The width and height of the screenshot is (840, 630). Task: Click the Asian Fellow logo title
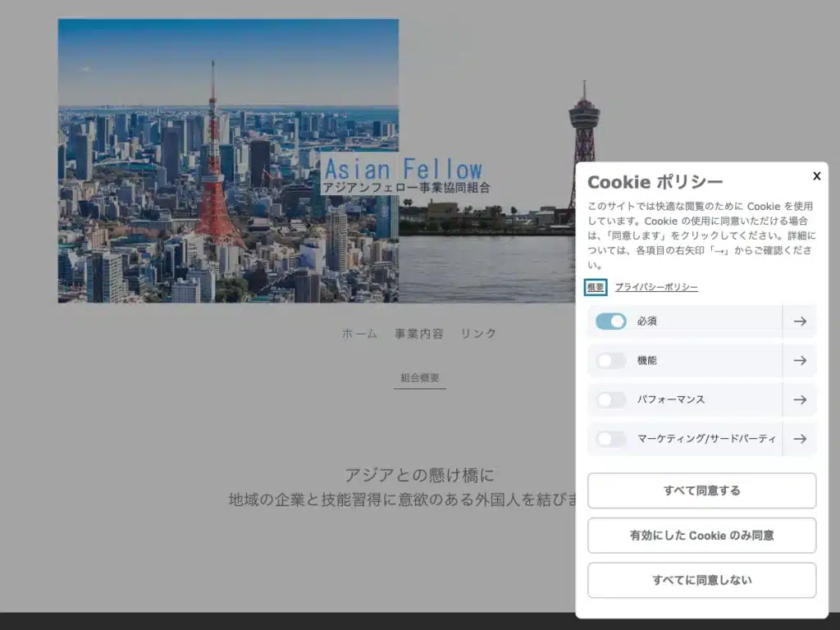coord(404,169)
